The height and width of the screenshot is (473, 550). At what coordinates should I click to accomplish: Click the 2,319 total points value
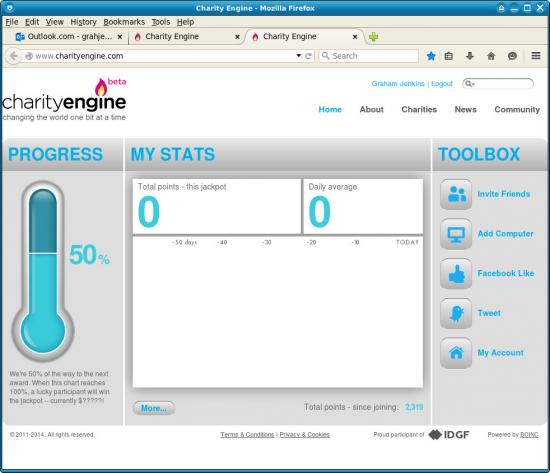coord(414,407)
